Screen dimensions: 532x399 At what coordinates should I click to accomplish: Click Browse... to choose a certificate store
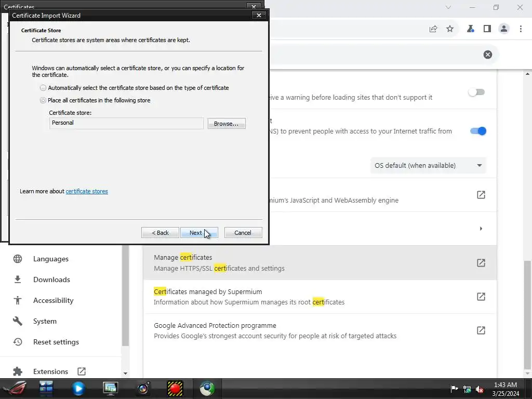[227, 124]
